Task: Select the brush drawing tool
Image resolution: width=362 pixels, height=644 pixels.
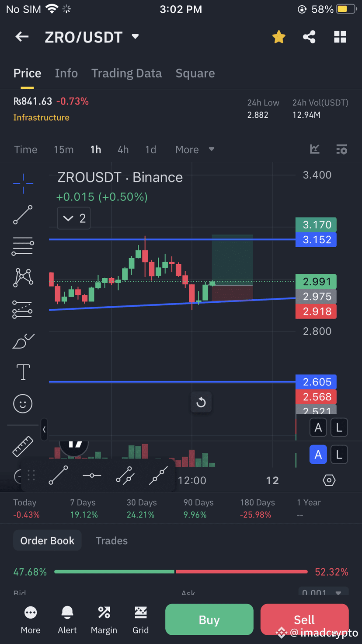Action: [x=23, y=341]
